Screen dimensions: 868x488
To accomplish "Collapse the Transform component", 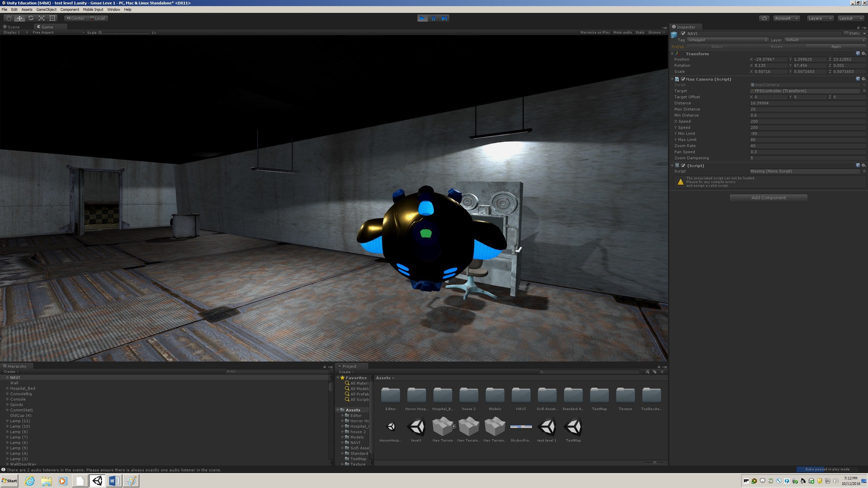I will click(x=672, y=54).
